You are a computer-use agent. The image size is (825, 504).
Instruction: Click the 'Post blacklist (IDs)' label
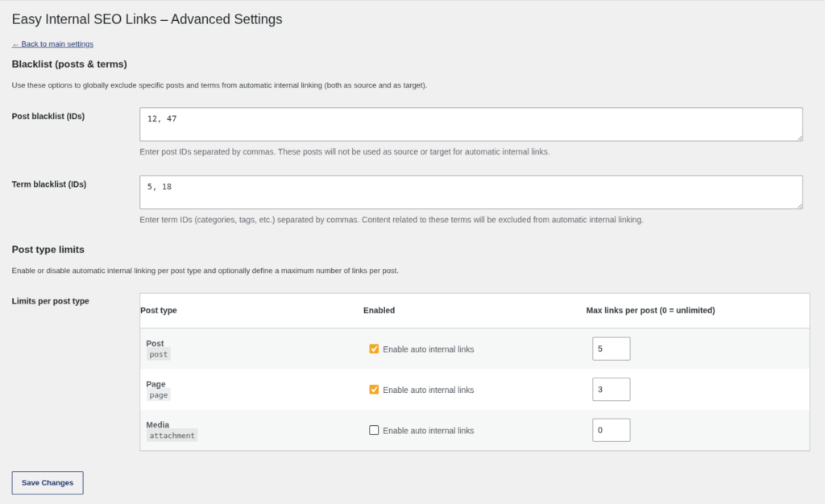click(48, 116)
